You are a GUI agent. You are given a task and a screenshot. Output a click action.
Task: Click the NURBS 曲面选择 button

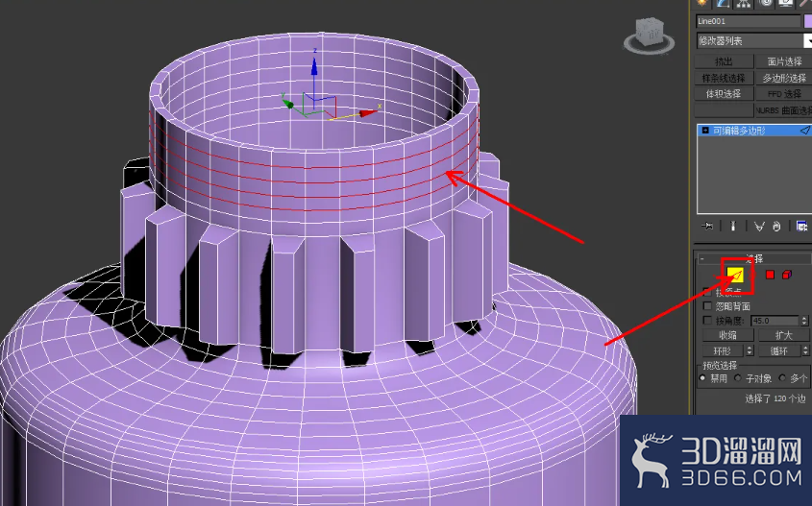[783, 110]
